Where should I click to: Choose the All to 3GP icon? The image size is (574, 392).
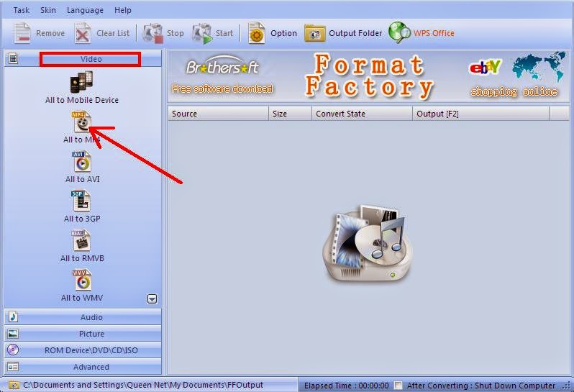[81, 201]
